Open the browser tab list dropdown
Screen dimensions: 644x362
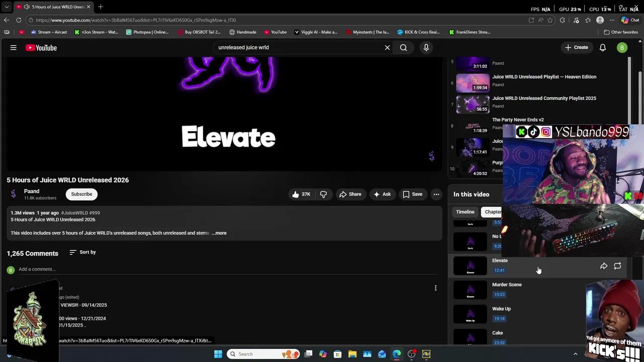coord(7,7)
